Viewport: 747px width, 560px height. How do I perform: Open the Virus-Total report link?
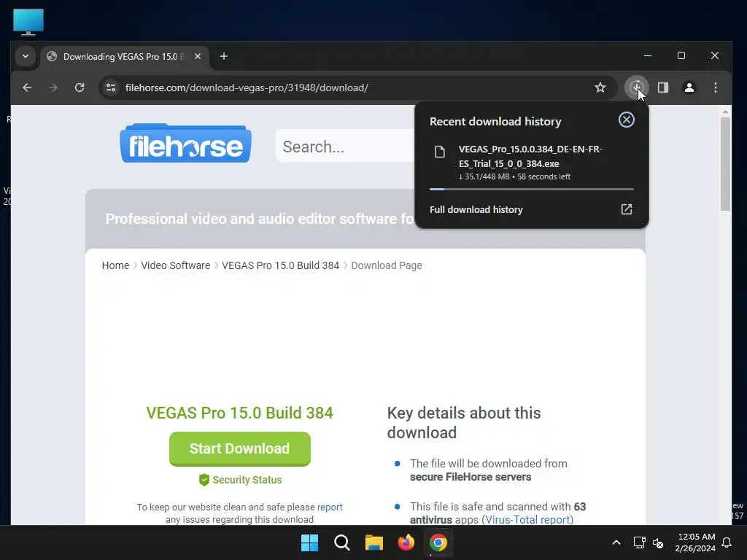click(527, 519)
